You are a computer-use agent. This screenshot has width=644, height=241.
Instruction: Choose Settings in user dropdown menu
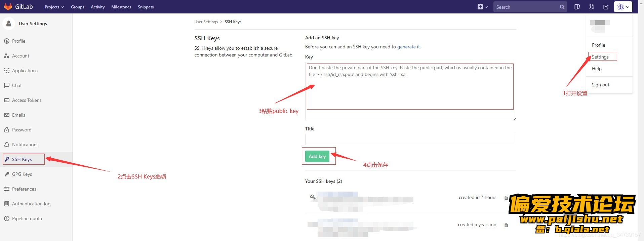(600, 57)
